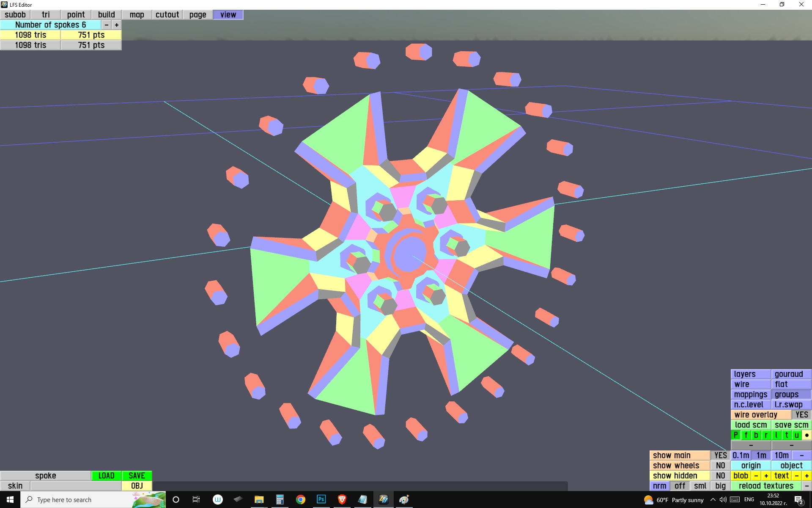Select the 't' top view button
812x508 pixels.
(x=786, y=435)
